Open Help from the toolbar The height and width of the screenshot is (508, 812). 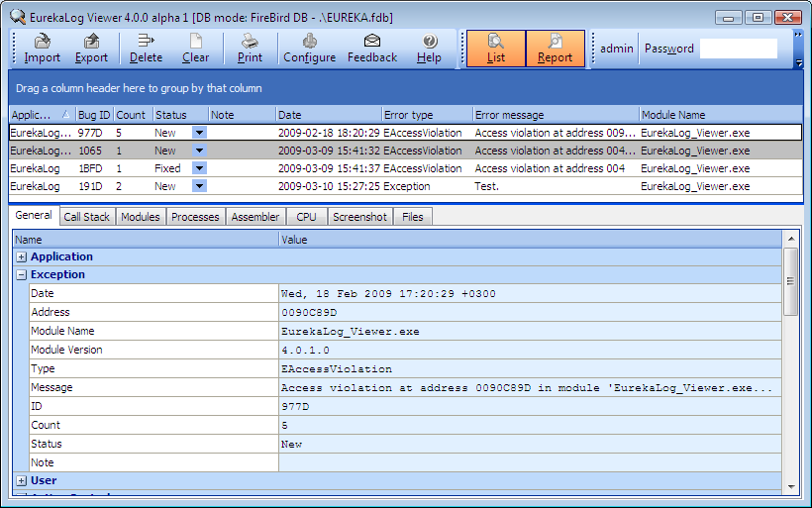pos(429,49)
